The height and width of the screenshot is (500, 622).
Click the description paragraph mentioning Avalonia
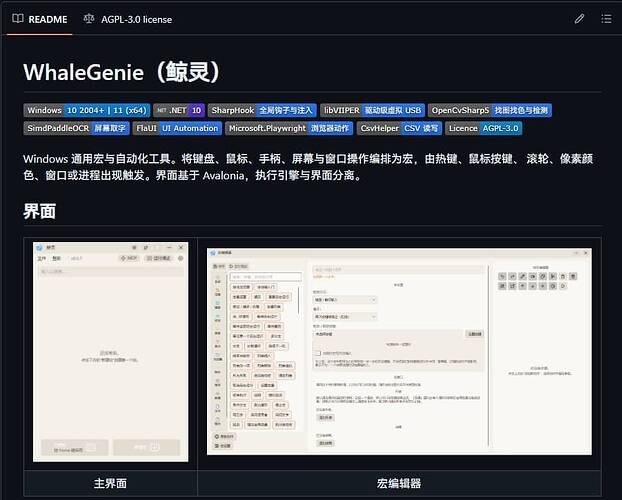pos(308,167)
